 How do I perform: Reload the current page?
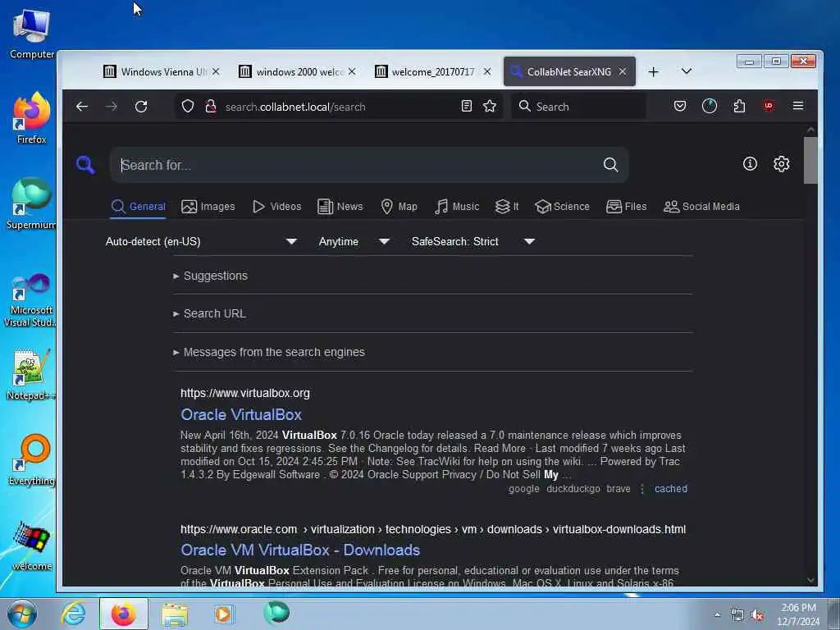coord(141,107)
